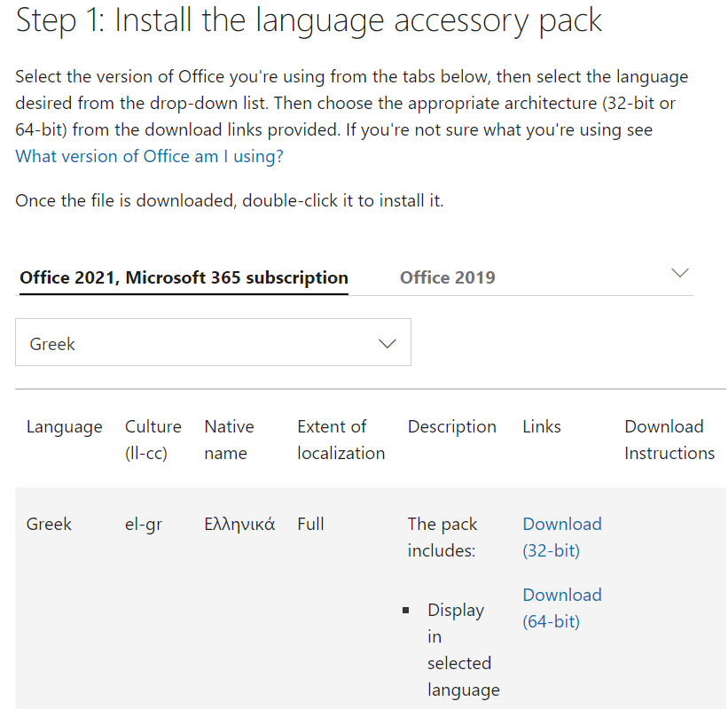Open the 'What version of Office am I using?' link
The image size is (728, 709).
(x=149, y=156)
